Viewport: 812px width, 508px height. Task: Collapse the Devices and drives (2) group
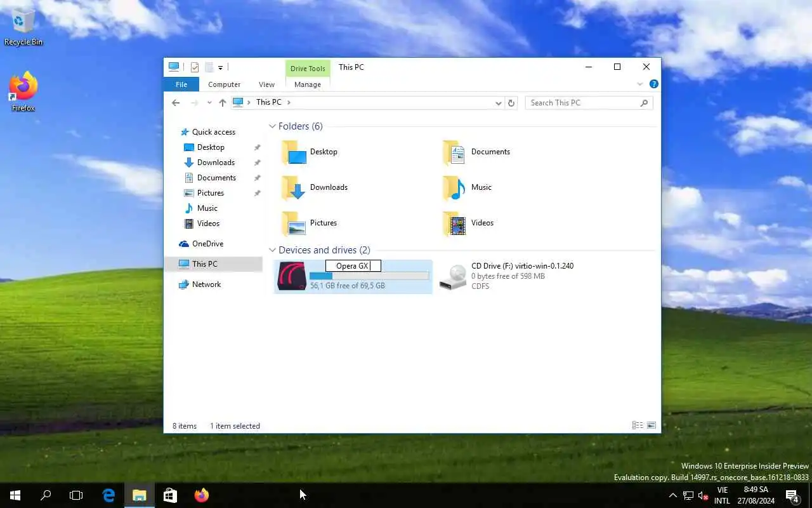coord(272,250)
